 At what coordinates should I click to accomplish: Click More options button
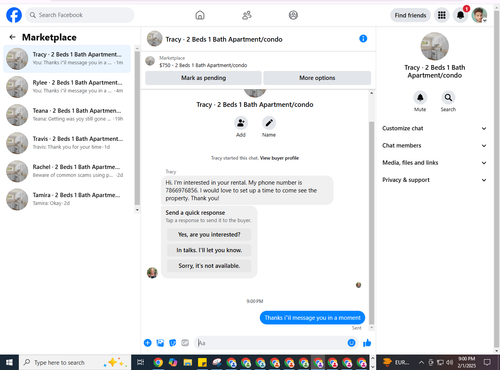coord(317,78)
